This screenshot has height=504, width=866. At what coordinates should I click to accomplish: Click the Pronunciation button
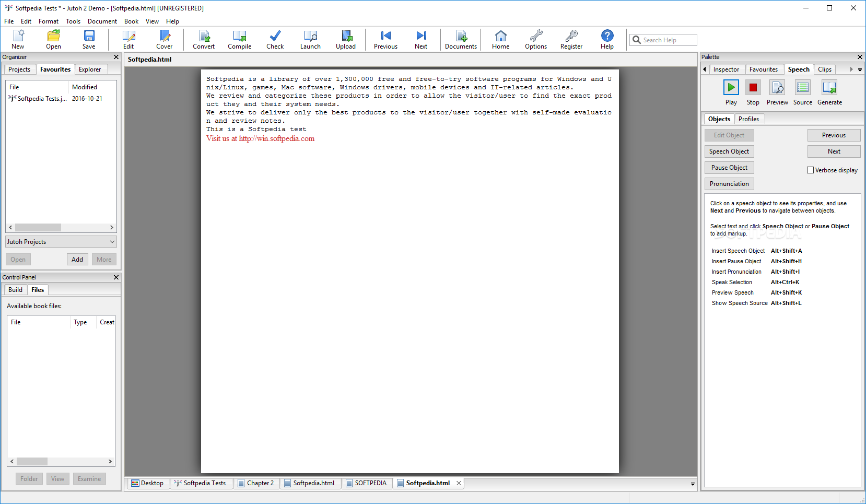(x=729, y=184)
